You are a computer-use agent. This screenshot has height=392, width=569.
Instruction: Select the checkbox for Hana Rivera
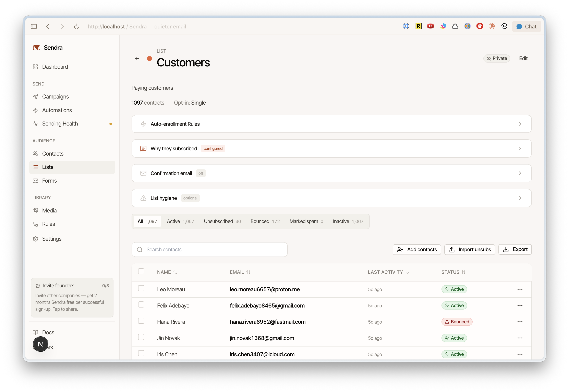141,321
